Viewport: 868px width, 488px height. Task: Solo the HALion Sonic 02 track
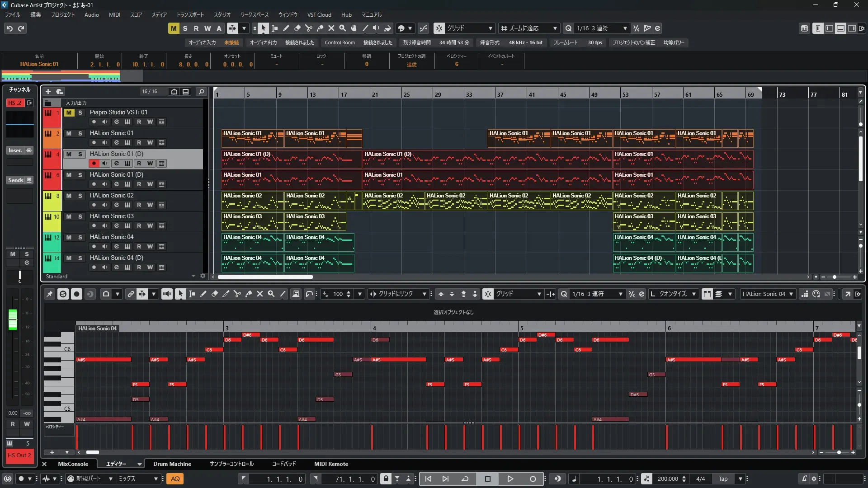click(80, 196)
